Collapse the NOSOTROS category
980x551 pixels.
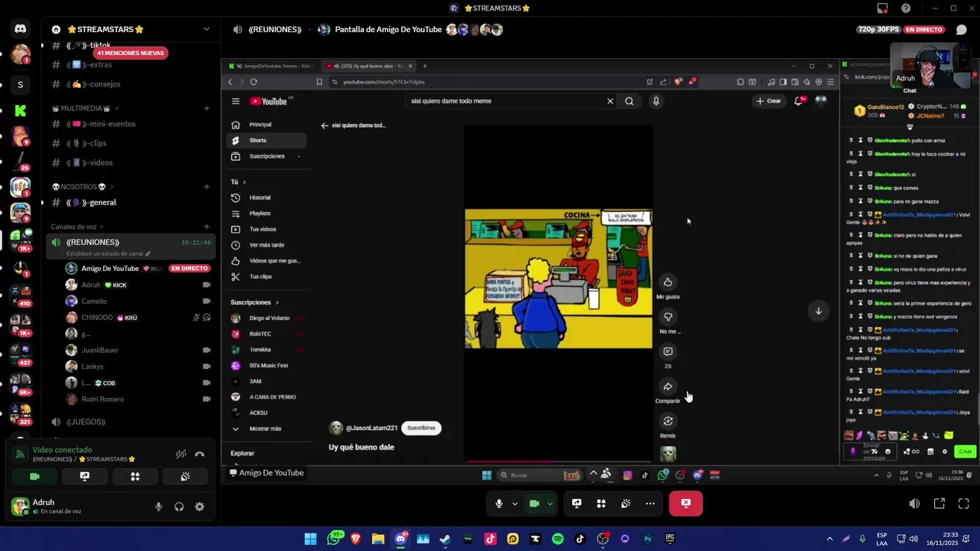click(x=83, y=187)
